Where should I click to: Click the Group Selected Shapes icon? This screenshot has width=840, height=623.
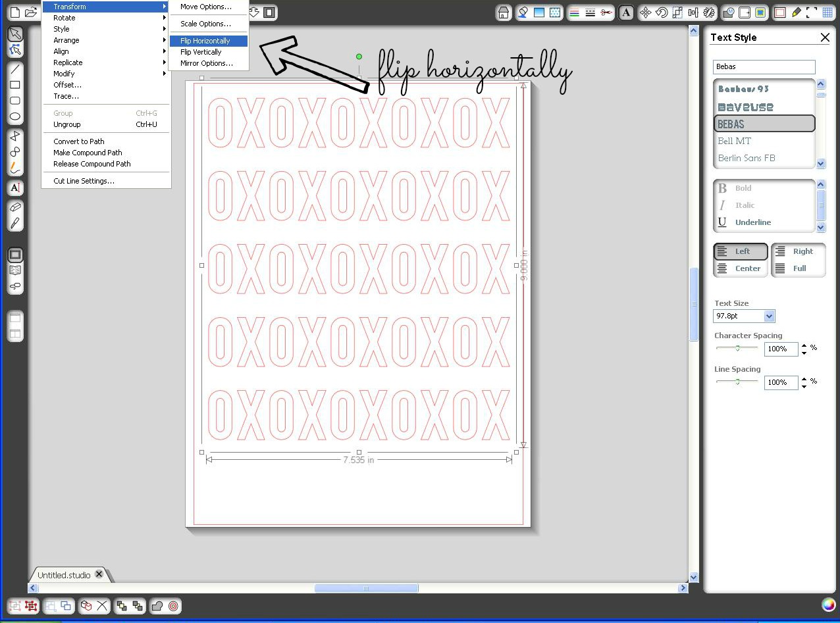pyautogui.click(x=15, y=606)
